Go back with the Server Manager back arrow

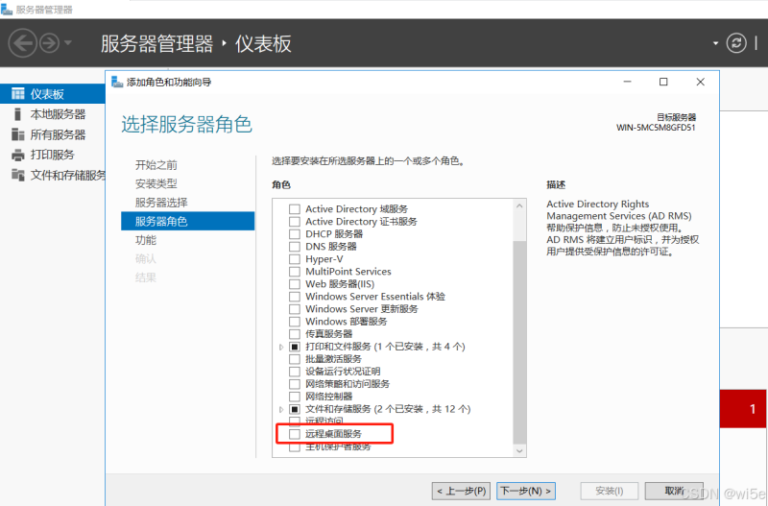[x=23, y=43]
